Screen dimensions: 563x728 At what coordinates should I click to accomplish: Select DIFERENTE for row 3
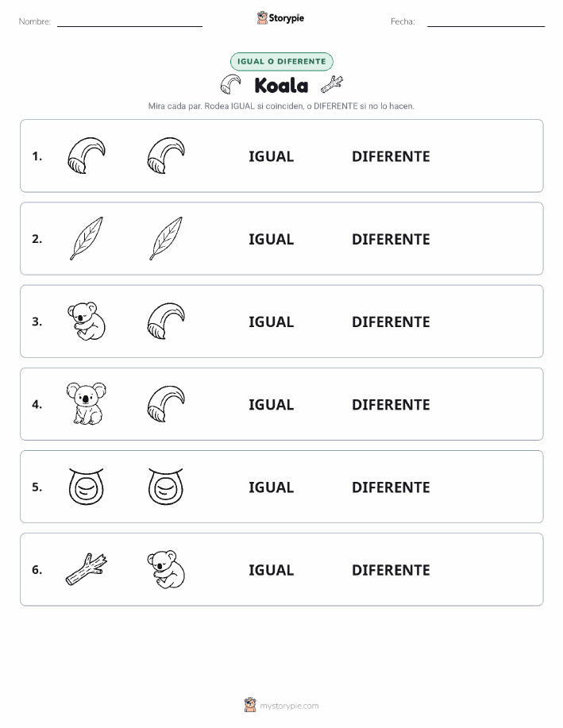[391, 322]
